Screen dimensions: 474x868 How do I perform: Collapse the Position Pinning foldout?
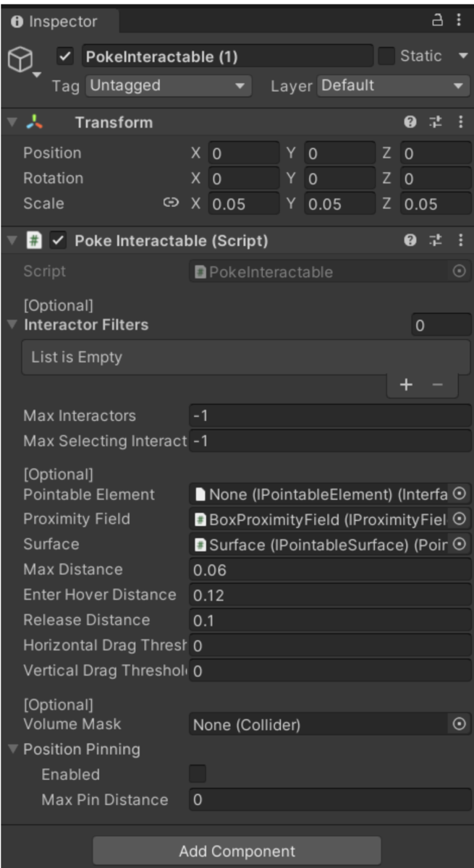click(12, 749)
